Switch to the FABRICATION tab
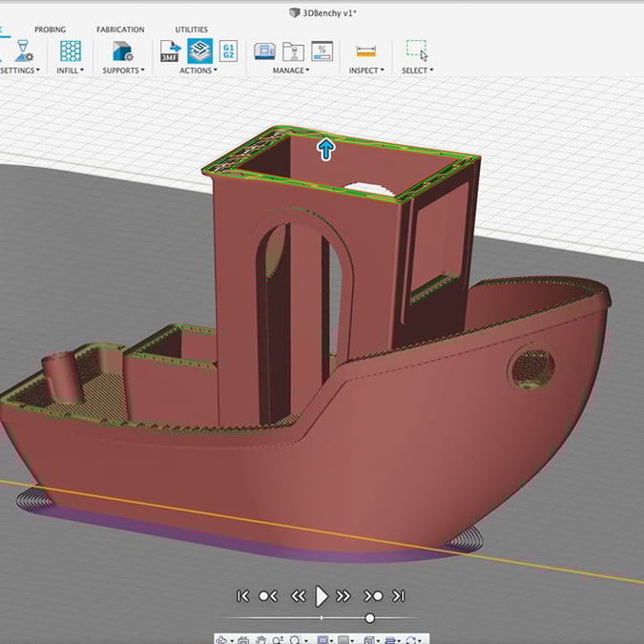This screenshot has width=644, height=644. pyautogui.click(x=120, y=30)
